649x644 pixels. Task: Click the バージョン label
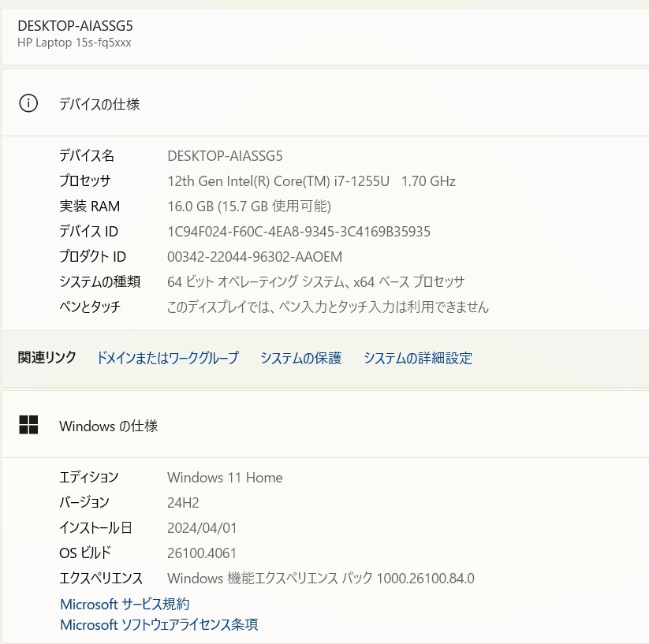click(84, 503)
